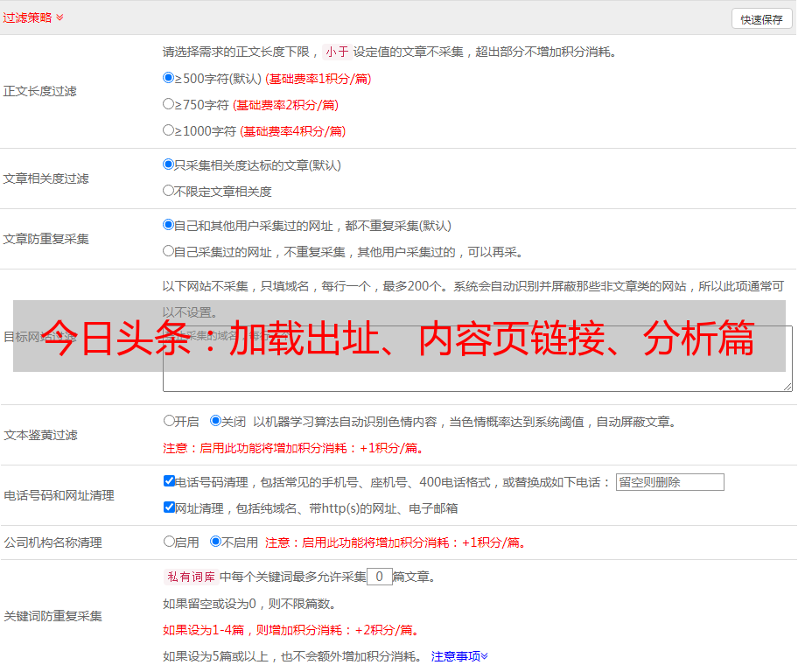Select 不启用 for 公司机构名称清理
The height and width of the screenshot is (672, 798).
215,542
